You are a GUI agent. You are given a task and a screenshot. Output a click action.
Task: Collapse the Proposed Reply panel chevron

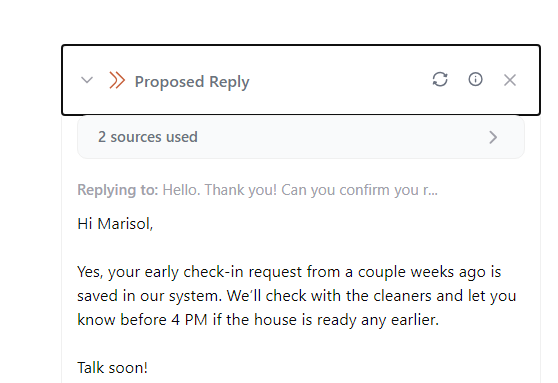pyautogui.click(x=87, y=80)
